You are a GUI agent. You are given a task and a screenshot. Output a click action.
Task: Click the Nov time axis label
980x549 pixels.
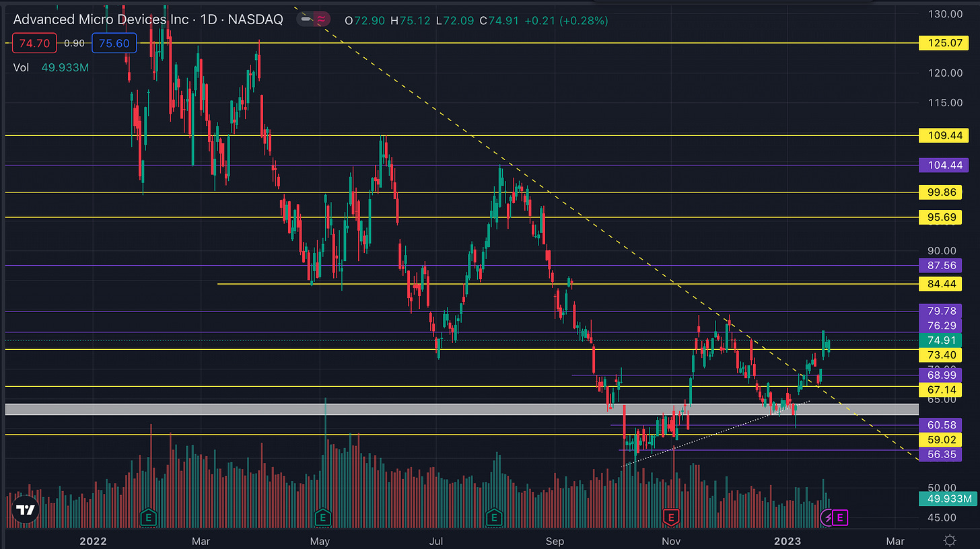[x=670, y=540]
